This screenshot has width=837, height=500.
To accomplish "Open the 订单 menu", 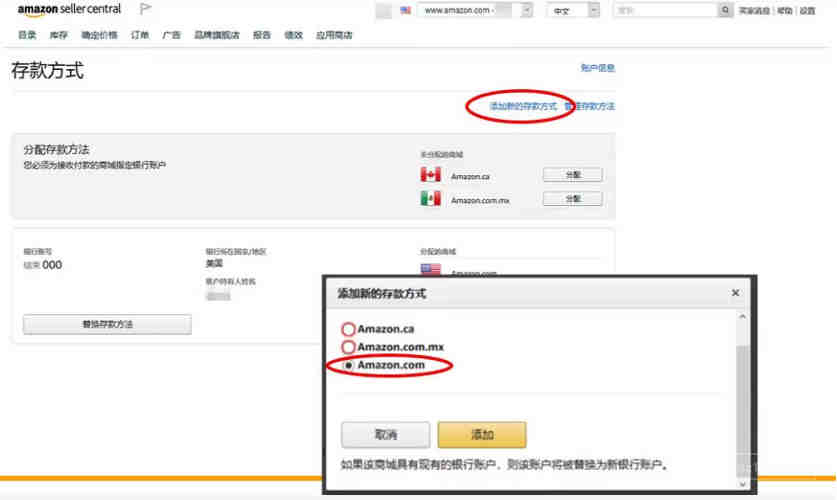I will [140, 35].
